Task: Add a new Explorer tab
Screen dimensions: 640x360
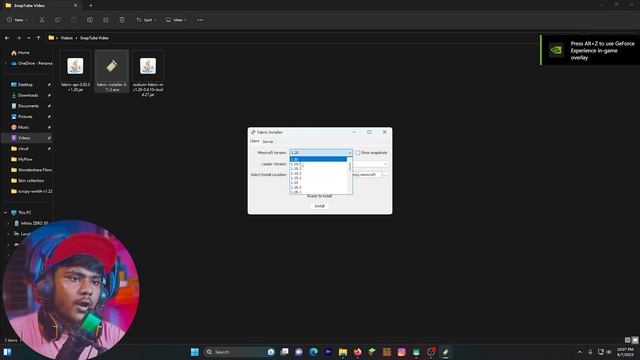Action: pyautogui.click(x=91, y=5)
